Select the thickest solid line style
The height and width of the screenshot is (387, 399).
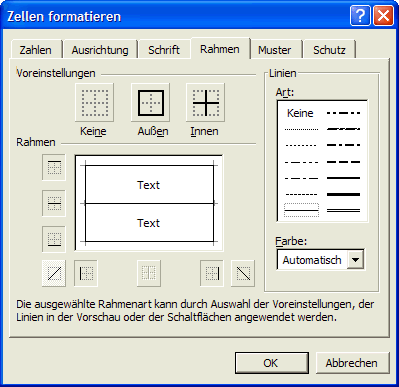(344, 194)
